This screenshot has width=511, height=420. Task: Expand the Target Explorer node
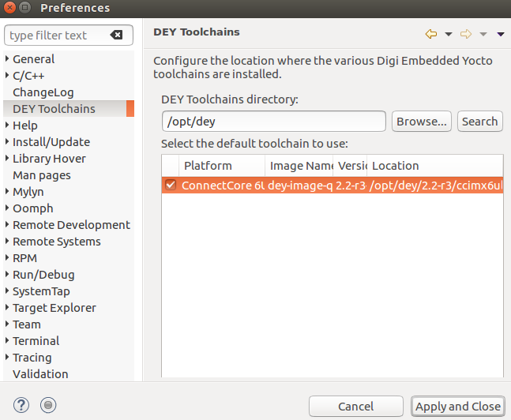pos(7,308)
